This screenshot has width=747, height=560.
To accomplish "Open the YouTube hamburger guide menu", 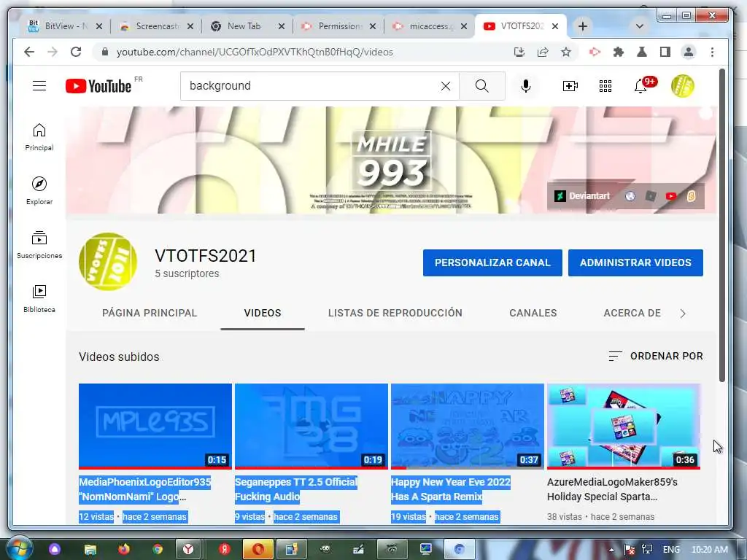I will click(x=39, y=86).
